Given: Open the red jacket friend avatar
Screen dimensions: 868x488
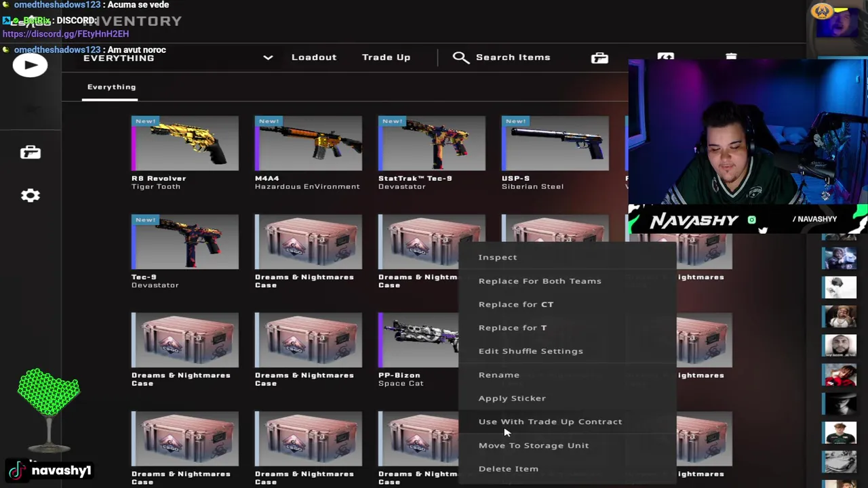Looking at the screenshot, I should [840, 375].
